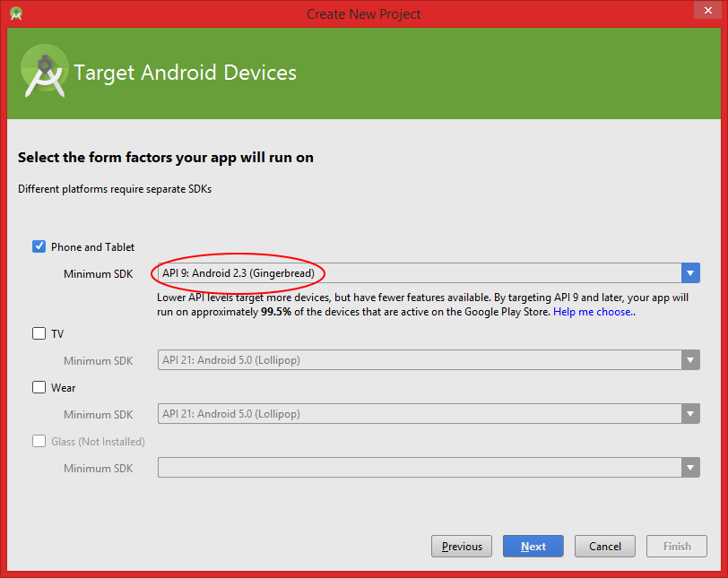Open the Glass Minimum SDK dropdown arrow
The width and height of the screenshot is (728, 578).
coord(690,468)
